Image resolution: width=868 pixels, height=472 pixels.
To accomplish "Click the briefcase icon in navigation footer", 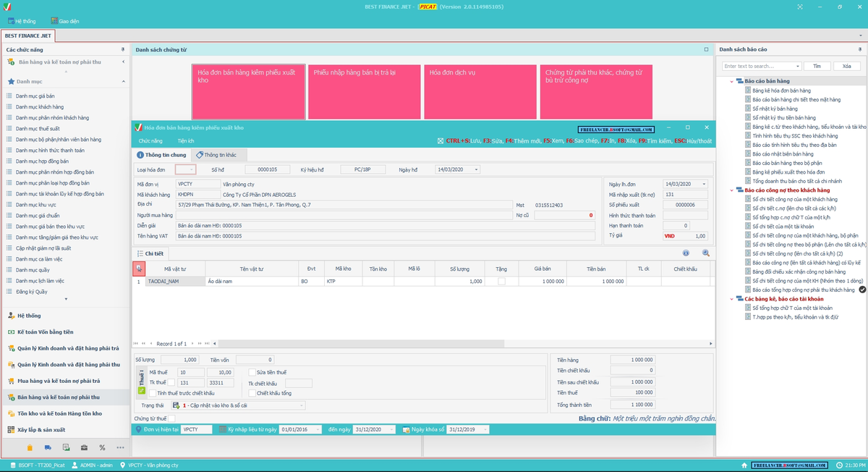I will point(84,447).
